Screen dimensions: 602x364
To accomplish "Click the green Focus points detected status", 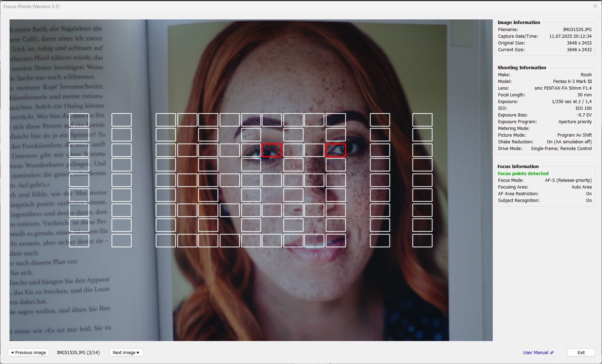I will pyautogui.click(x=523, y=173).
